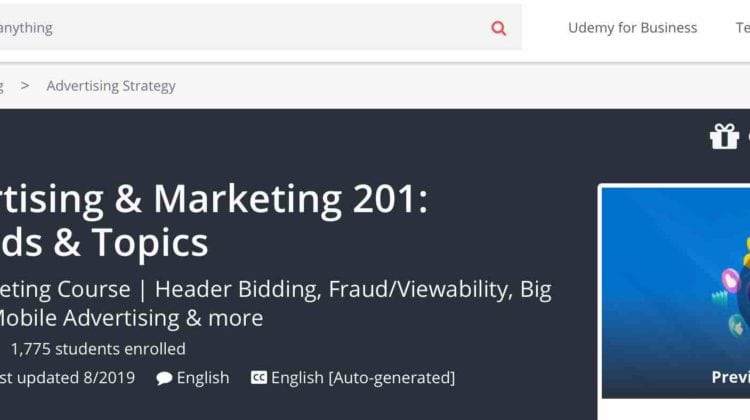750x420 pixels.
Task: Click the speech bubble language icon
Action: pos(164,378)
